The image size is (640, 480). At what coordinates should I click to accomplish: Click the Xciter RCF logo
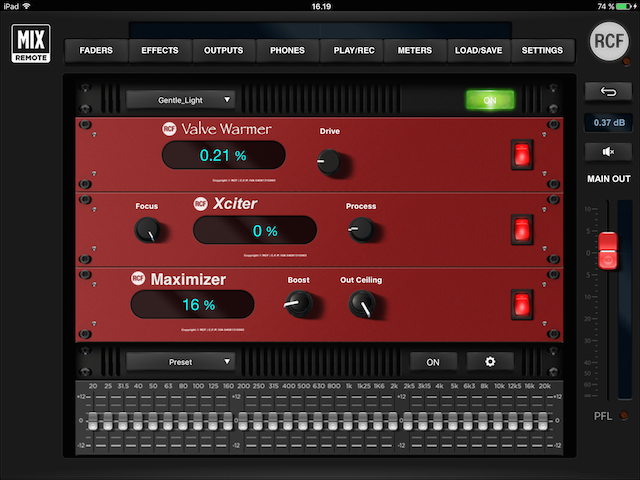[200, 204]
